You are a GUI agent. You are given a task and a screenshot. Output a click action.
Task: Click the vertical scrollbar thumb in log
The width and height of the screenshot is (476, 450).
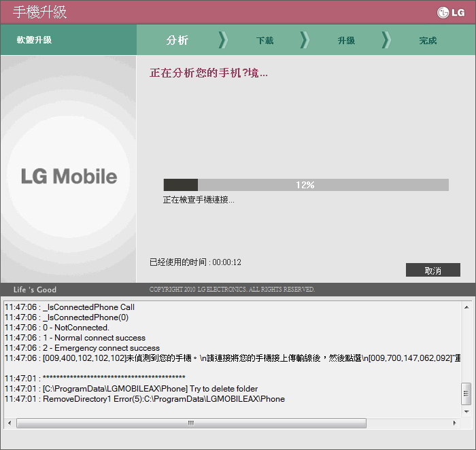pos(466,394)
